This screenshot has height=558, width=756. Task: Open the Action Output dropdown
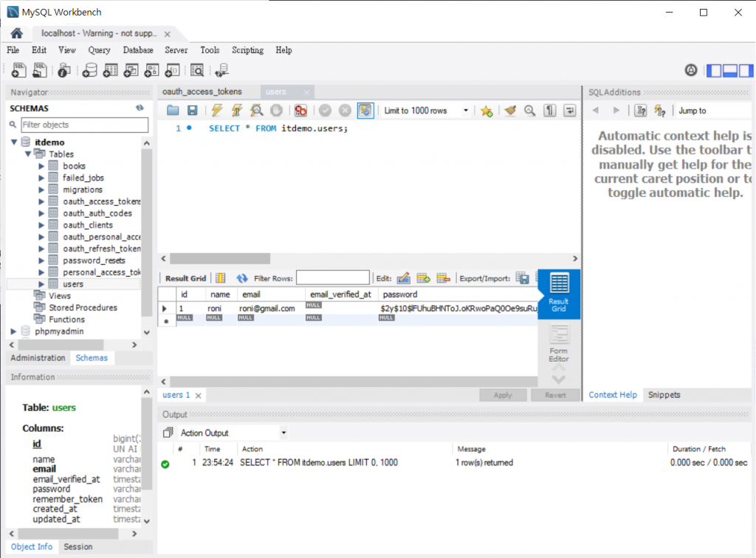(x=283, y=433)
